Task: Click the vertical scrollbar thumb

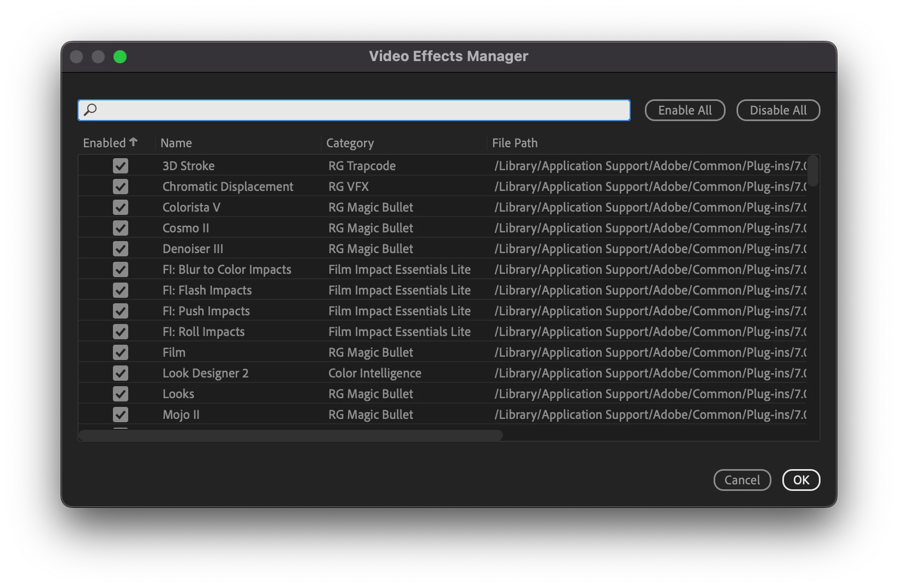Action: tap(813, 171)
